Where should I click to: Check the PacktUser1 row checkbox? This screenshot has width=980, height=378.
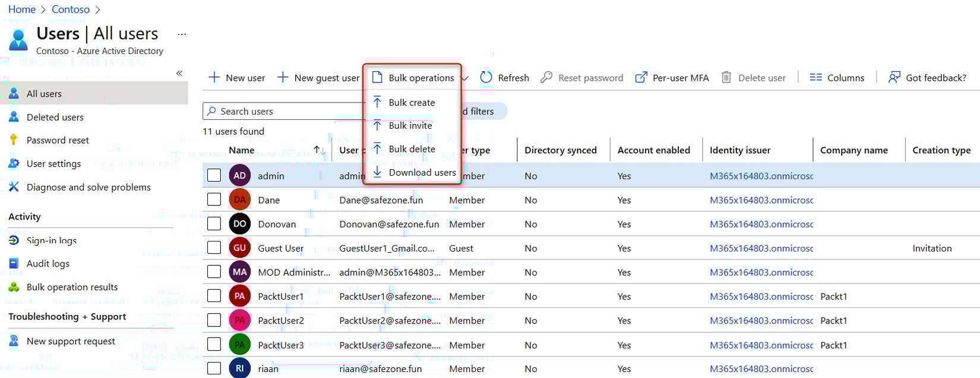click(214, 296)
